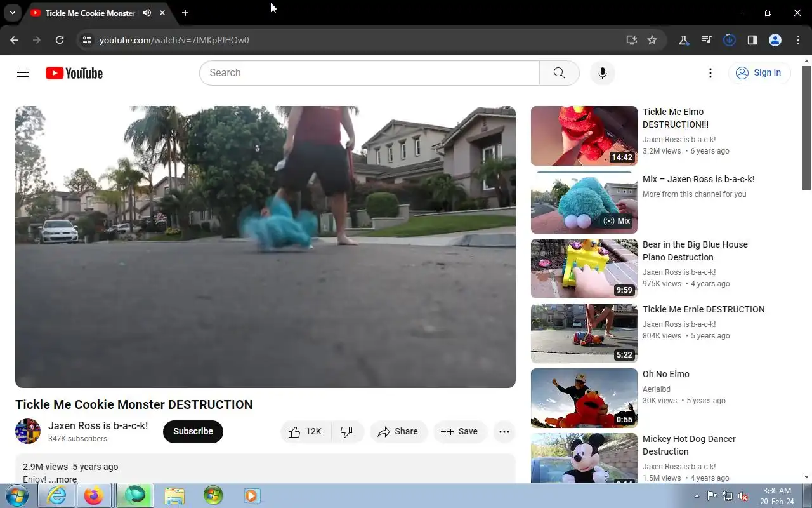Save the video to a playlist
Viewport: 812px width, 508px height.
point(460,432)
